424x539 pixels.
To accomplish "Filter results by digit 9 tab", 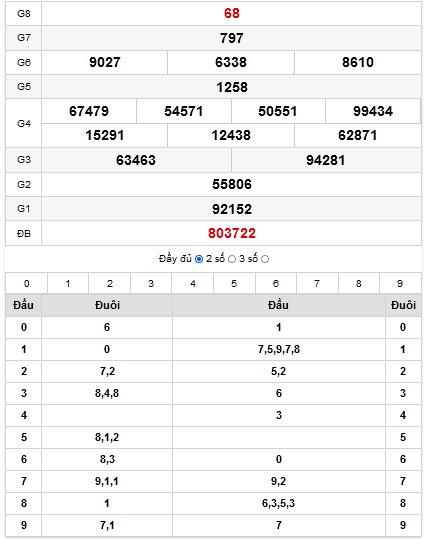I will click(x=400, y=284).
